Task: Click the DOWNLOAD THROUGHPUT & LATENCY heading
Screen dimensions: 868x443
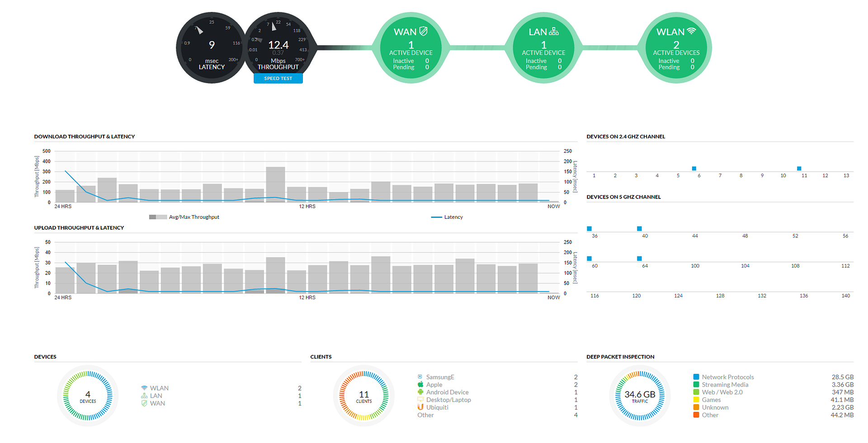Action: [x=85, y=137]
